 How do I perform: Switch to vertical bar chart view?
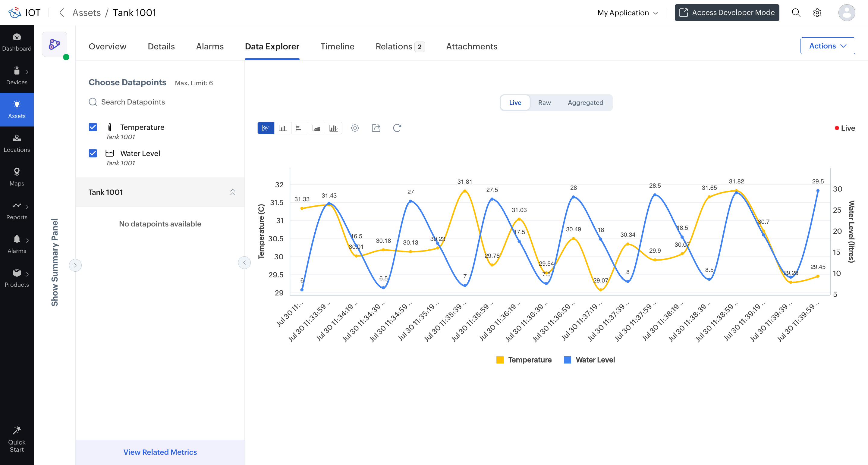pyautogui.click(x=283, y=128)
